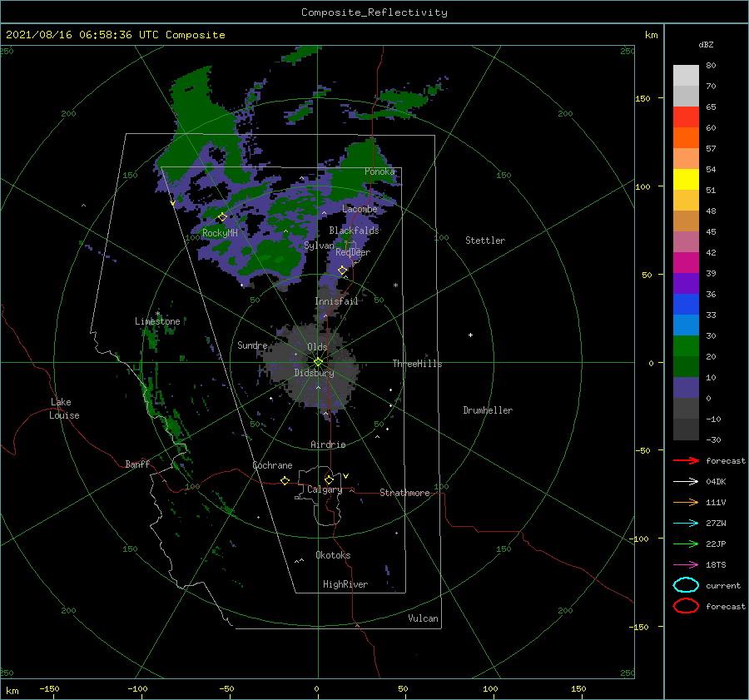Pick the red swatch in dBZ legend

point(686,117)
